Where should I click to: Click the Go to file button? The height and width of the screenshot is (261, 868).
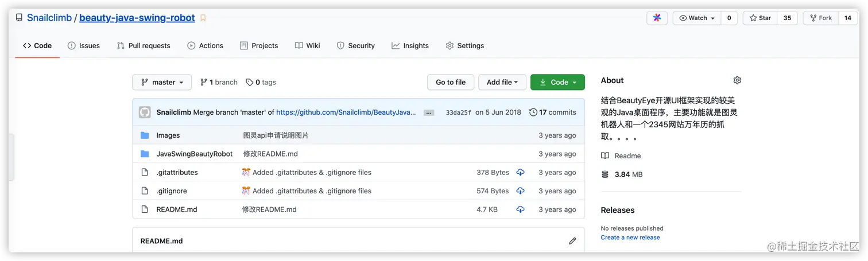pyautogui.click(x=451, y=82)
